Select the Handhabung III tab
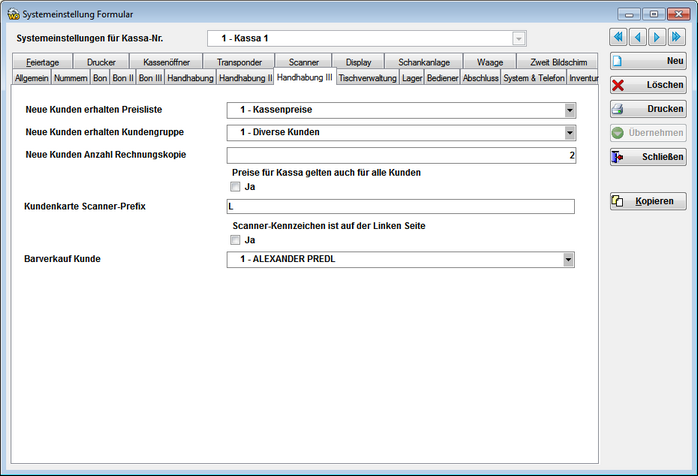The width and height of the screenshot is (698, 476). click(305, 77)
